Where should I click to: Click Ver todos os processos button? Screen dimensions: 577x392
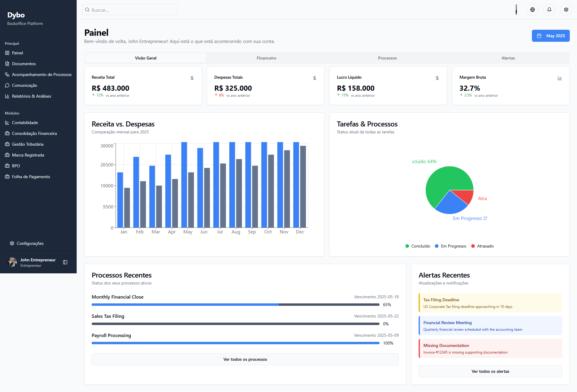point(245,359)
